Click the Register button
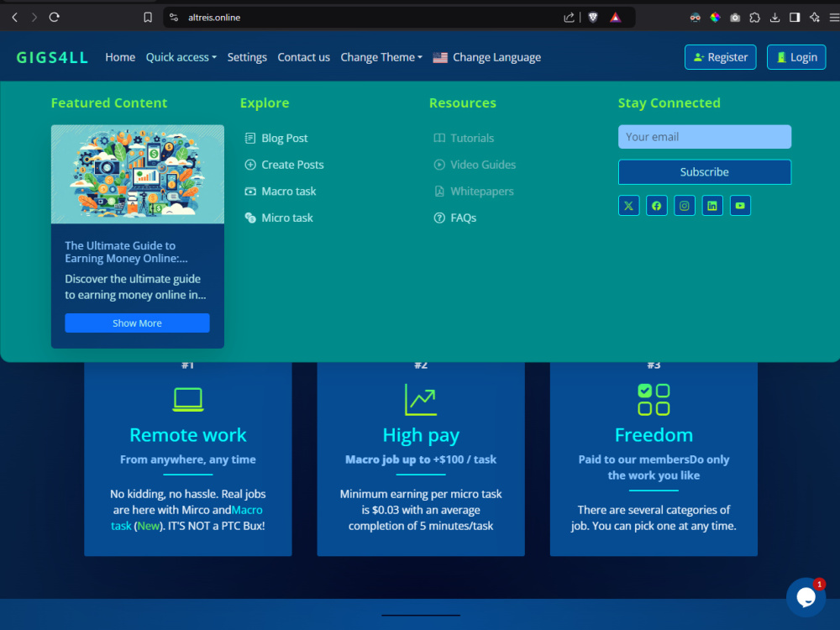The image size is (840, 630). tap(720, 57)
